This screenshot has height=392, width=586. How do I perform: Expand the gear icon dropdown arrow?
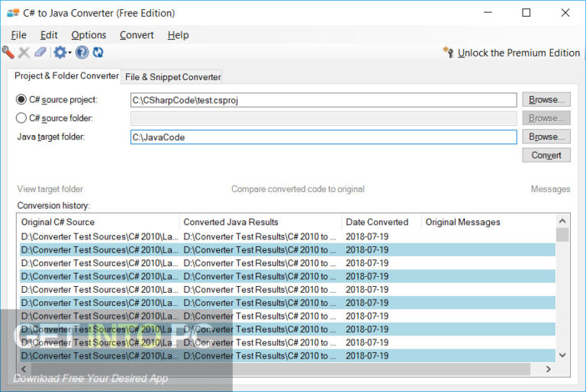tap(70, 53)
